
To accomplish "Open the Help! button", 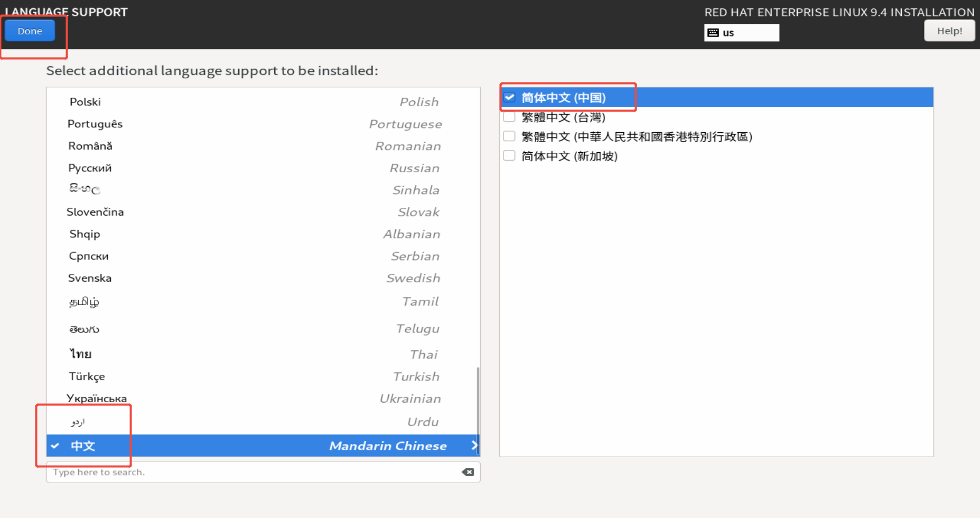I will tap(949, 31).
